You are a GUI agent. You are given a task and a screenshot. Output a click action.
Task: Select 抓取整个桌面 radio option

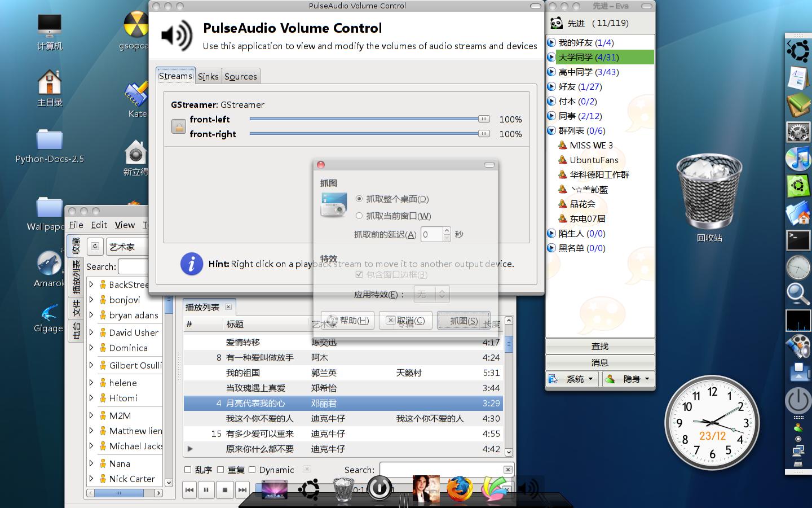[359, 199]
